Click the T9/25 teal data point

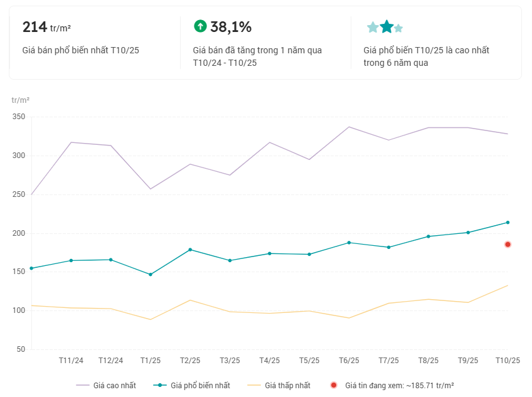tap(468, 233)
